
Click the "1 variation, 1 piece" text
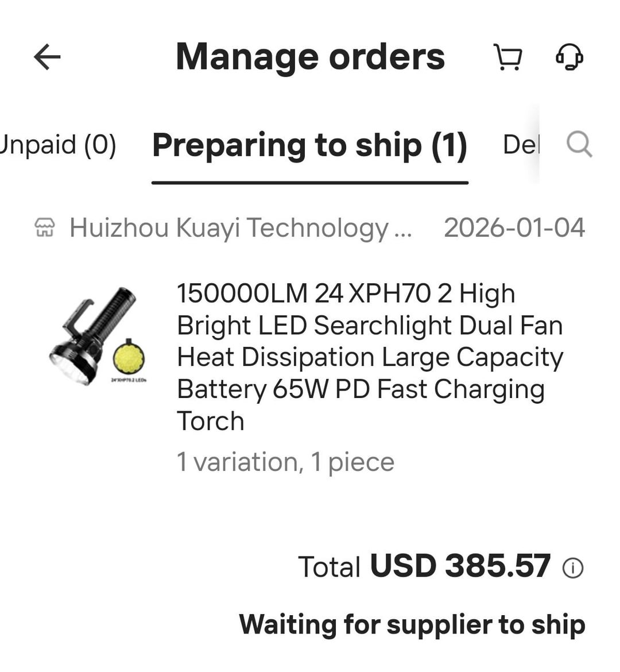(x=285, y=462)
